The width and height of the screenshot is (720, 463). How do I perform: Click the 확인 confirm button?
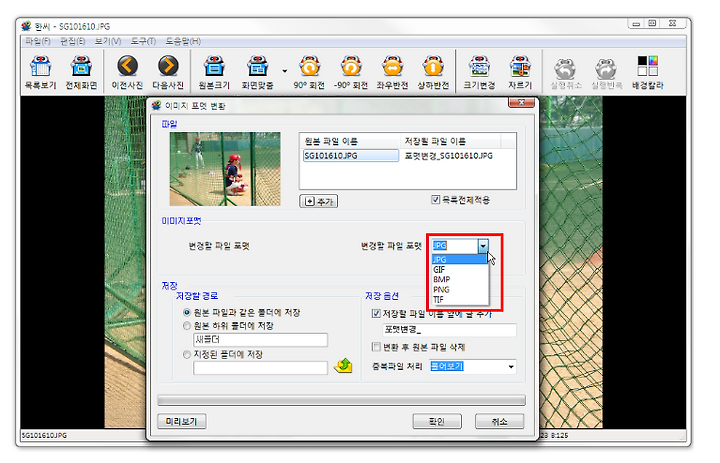pos(437,421)
